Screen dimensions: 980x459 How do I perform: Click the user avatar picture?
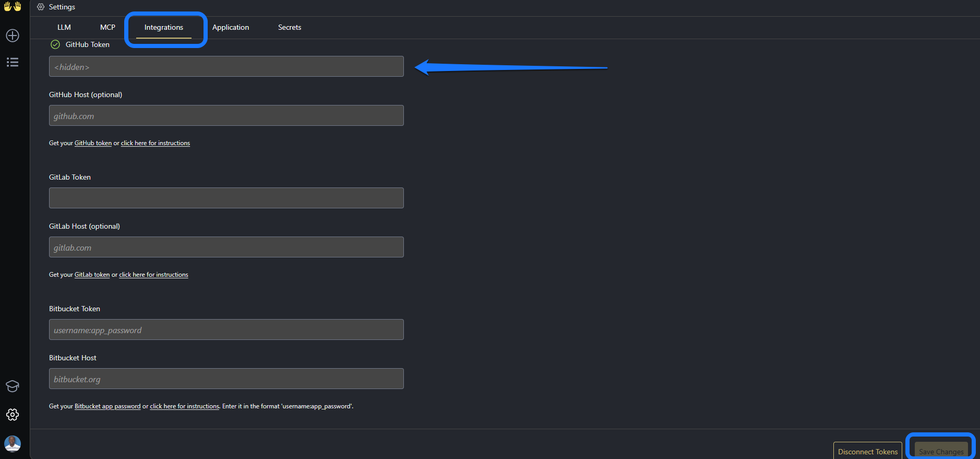click(x=13, y=444)
